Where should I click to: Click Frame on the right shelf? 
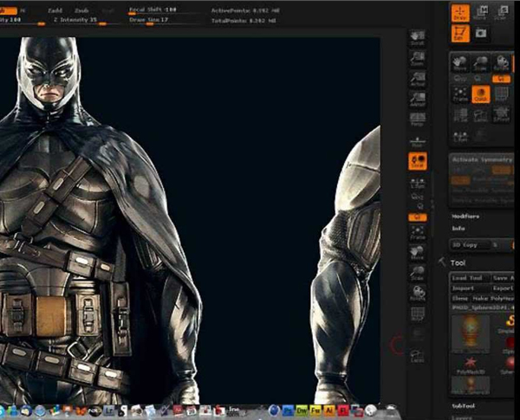(418, 232)
